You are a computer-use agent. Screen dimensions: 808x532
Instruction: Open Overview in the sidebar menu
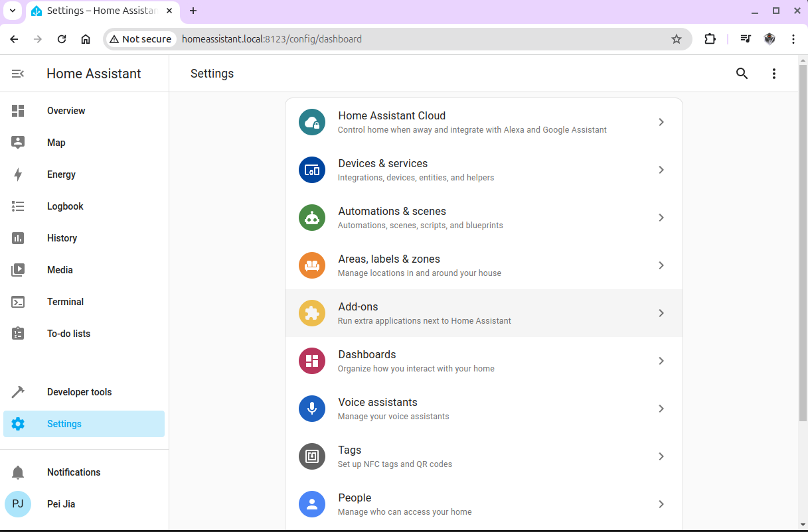(84, 111)
